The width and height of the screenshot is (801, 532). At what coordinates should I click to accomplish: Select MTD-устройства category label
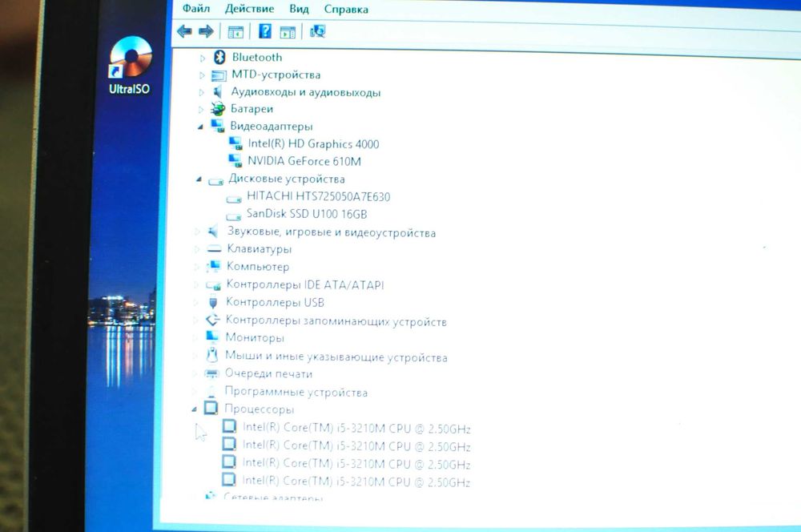[276, 75]
